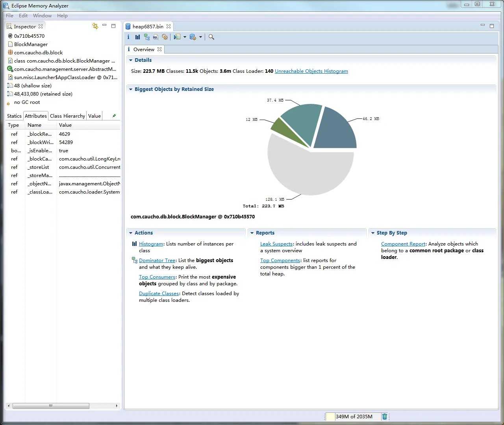
Task: Select the Attributes tab
Action: 36,116
